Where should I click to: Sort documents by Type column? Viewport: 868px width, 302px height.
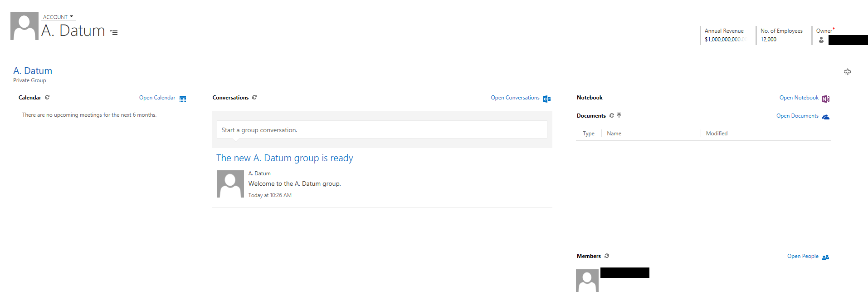pyautogui.click(x=589, y=134)
